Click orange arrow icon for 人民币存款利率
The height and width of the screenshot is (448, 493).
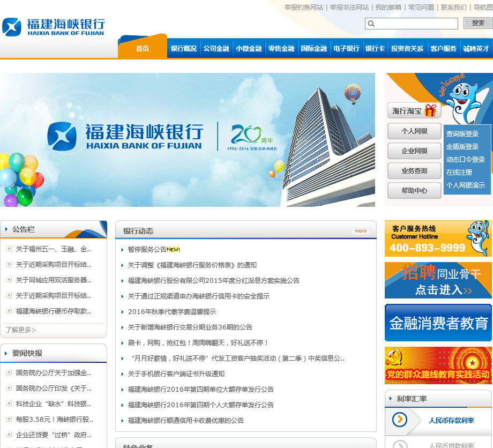pos(400,420)
